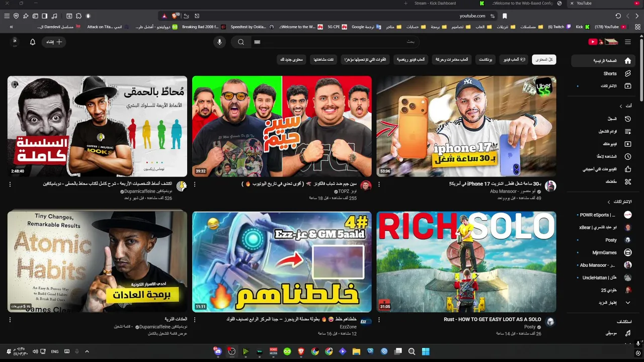Switch to Welcome to the Web-Based Config tab
The width and height of the screenshot is (644, 362).
(526, 4)
